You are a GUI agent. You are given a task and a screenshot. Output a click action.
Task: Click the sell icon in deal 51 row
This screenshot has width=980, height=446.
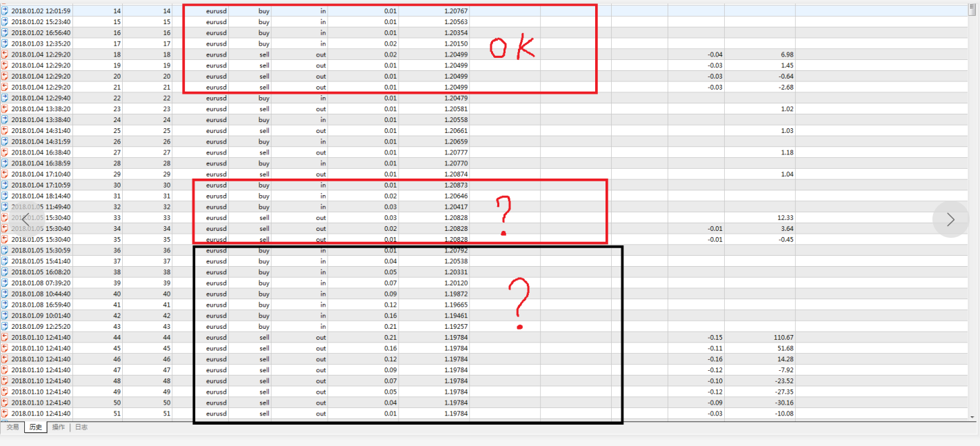(x=5, y=414)
